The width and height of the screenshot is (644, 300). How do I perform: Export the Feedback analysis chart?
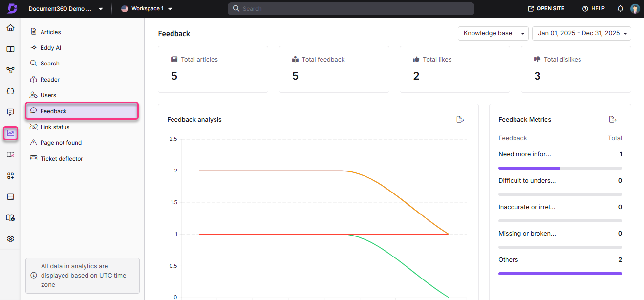tap(460, 119)
